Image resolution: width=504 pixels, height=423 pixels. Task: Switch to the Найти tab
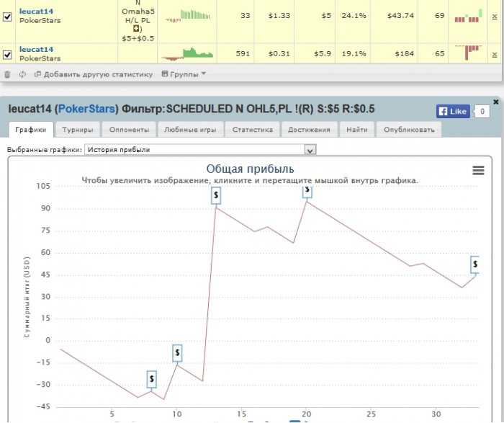357,130
